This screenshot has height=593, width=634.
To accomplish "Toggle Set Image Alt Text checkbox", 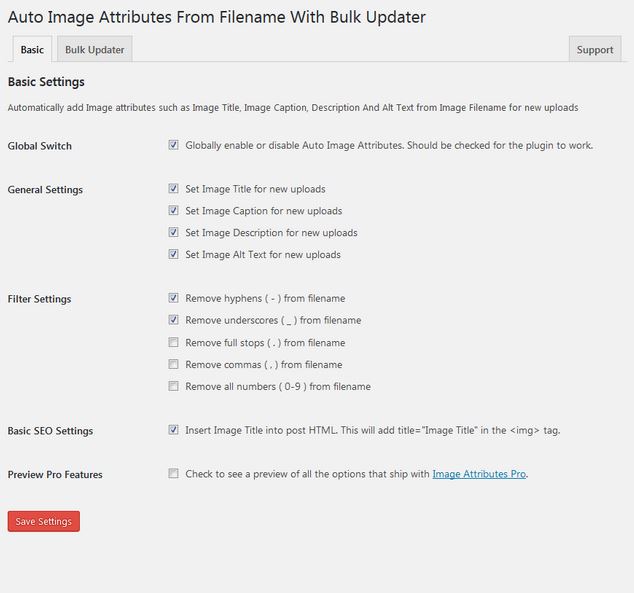I will 173,254.
